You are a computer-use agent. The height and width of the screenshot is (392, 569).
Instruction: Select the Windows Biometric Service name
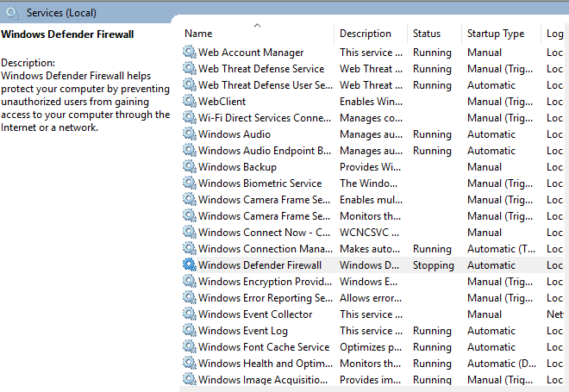pos(259,184)
